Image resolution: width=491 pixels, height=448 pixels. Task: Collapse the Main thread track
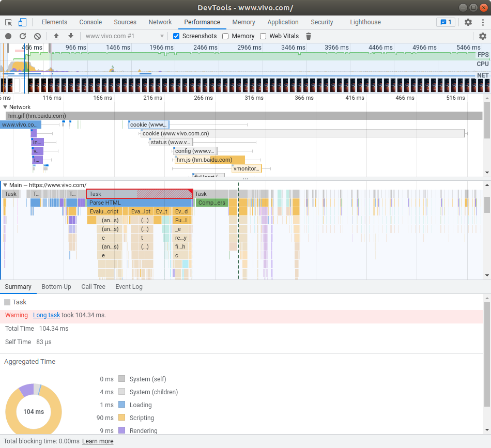click(5, 185)
